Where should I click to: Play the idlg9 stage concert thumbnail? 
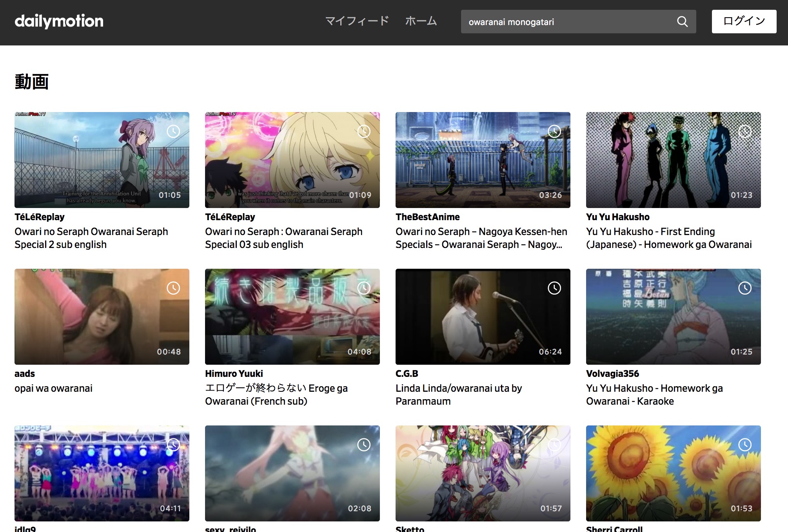coord(102,473)
